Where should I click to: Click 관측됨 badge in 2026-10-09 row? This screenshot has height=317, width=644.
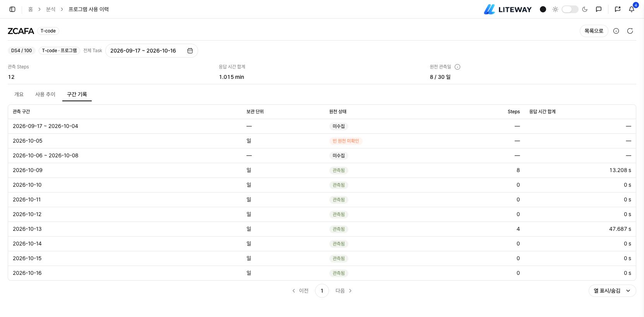click(339, 170)
